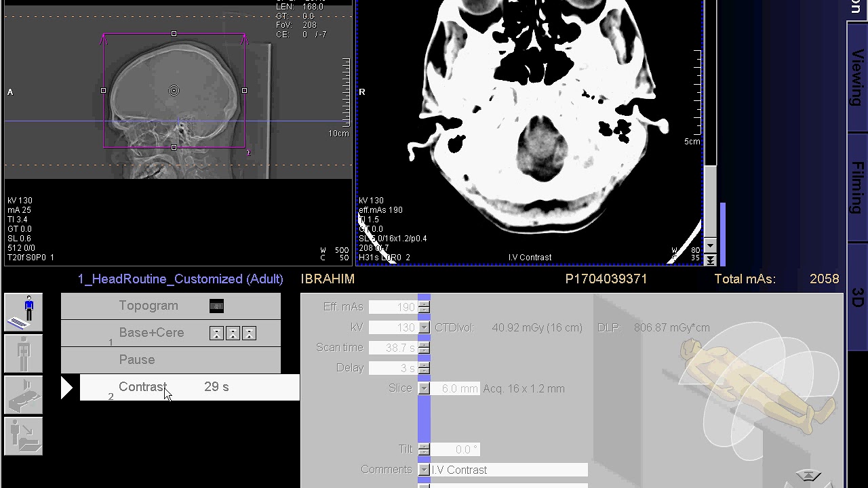Click the left handle of scan range box

point(104,91)
